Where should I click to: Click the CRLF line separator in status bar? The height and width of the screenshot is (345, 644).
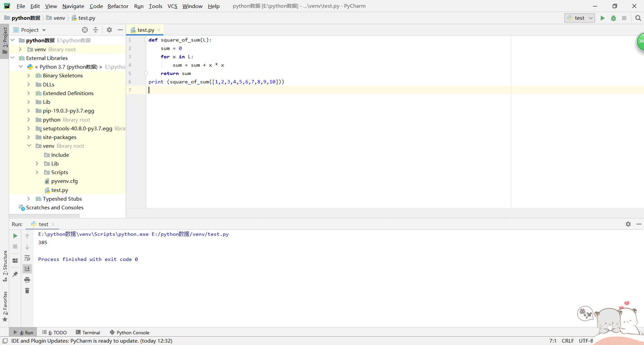tap(568, 341)
